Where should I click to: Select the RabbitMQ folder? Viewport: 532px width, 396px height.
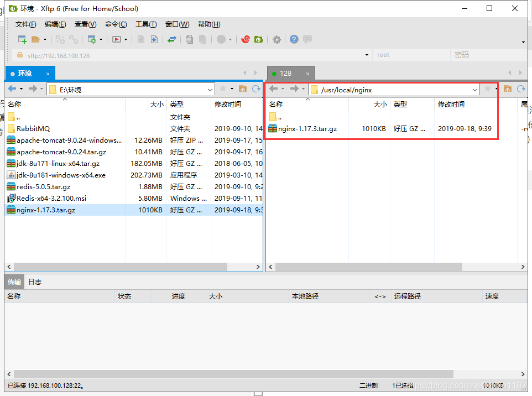(33, 129)
